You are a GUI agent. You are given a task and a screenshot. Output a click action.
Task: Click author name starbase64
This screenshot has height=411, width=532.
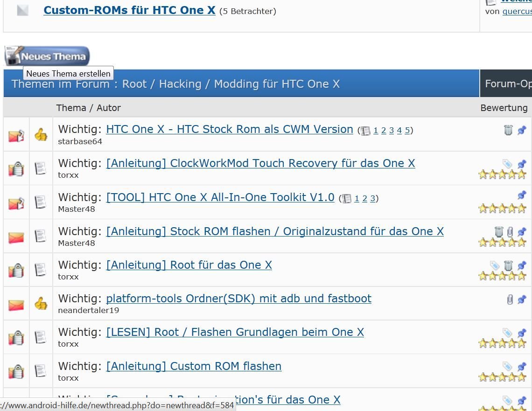click(80, 141)
